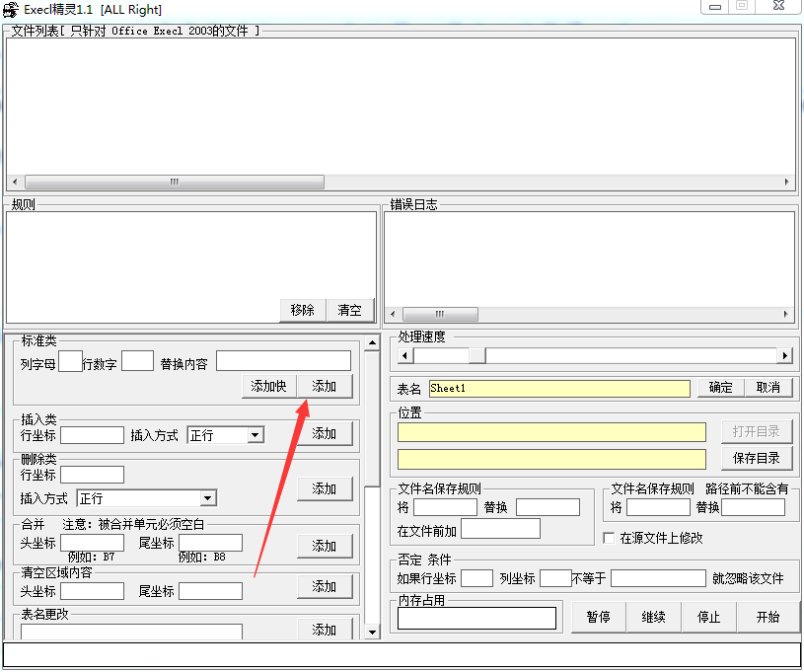The width and height of the screenshot is (804, 672).
Task: Click the rule options vertical scrollbar thumb
Action: (x=372, y=418)
